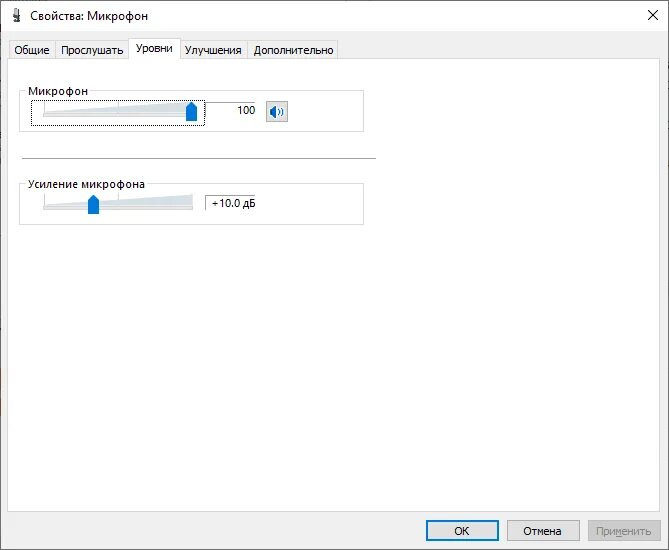
Task: Close the Свойства: Микрофон dialog
Action: click(652, 16)
